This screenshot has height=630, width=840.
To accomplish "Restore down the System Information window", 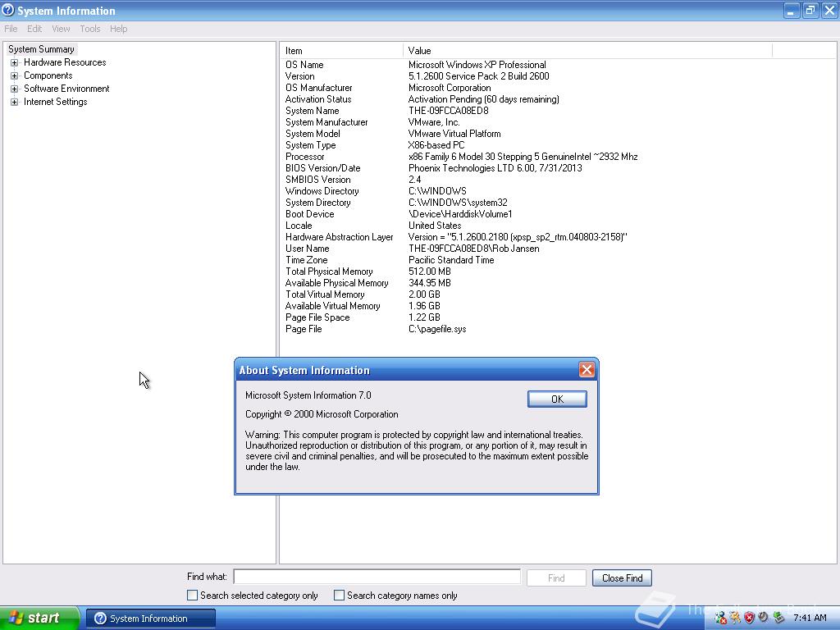I will coord(810,10).
